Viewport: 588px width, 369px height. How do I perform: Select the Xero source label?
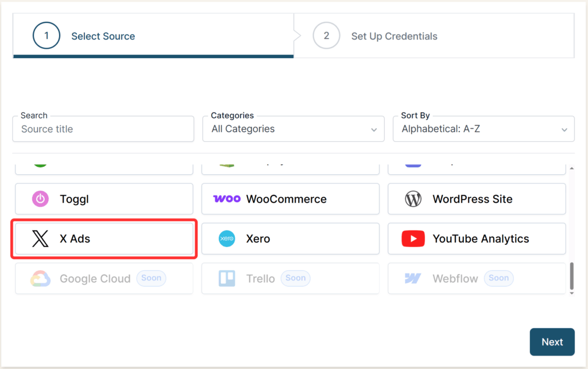tap(258, 239)
